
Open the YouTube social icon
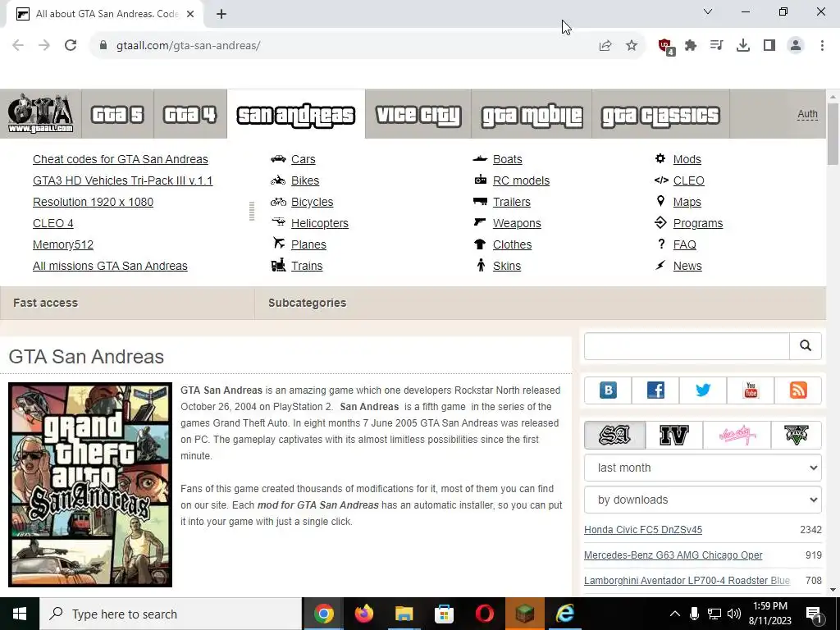click(751, 390)
